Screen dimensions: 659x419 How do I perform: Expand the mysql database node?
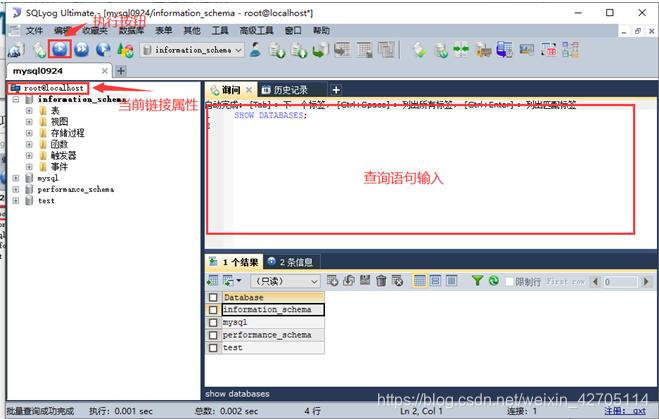click(16, 178)
